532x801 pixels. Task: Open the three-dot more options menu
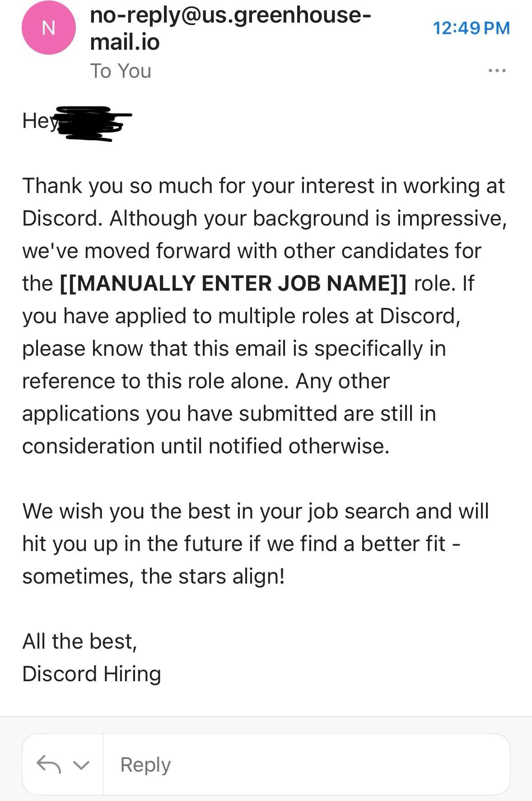(497, 71)
